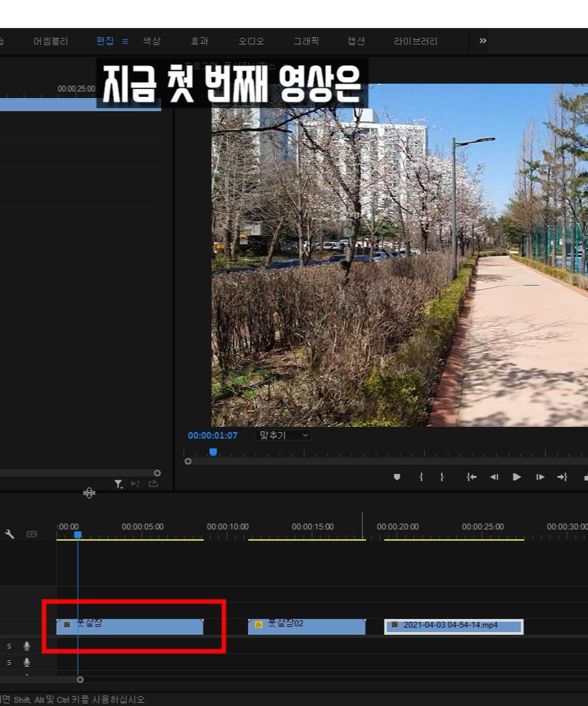The width and height of the screenshot is (588, 706).
Task: Click timeline ruler at 00:00:05:00
Action: coord(143,526)
